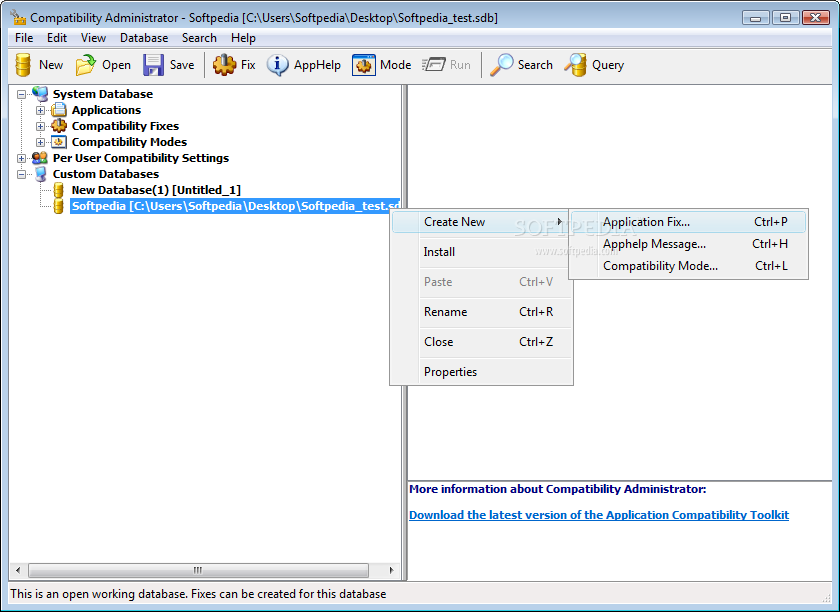Expand the Compatibility Fixes node
The width and height of the screenshot is (840, 612).
pyautogui.click(x=40, y=126)
